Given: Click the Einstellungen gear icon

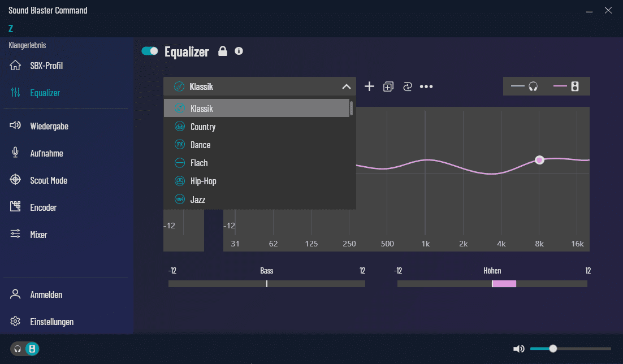Looking at the screenshot, I should 15,321.
